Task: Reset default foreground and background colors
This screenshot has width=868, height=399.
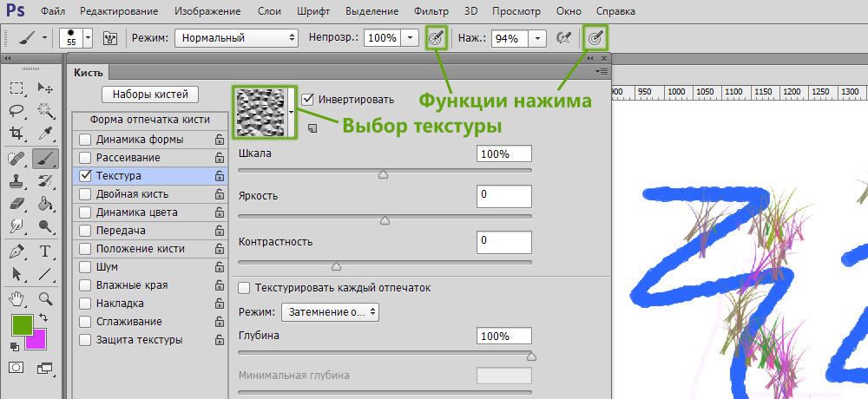Action: pos(15,346)
